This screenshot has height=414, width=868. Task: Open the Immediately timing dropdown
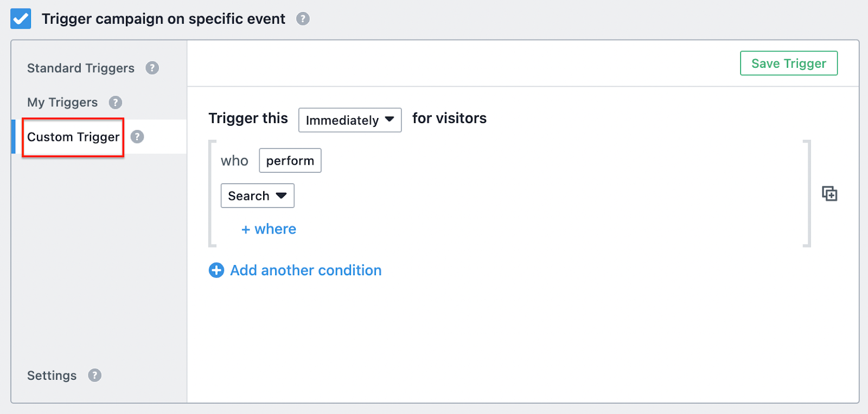pos(350,120)
